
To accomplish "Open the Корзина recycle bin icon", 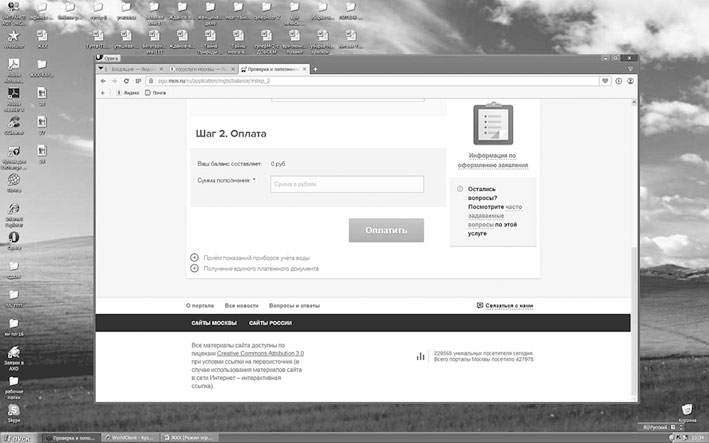I will click(x=687, y=412).
